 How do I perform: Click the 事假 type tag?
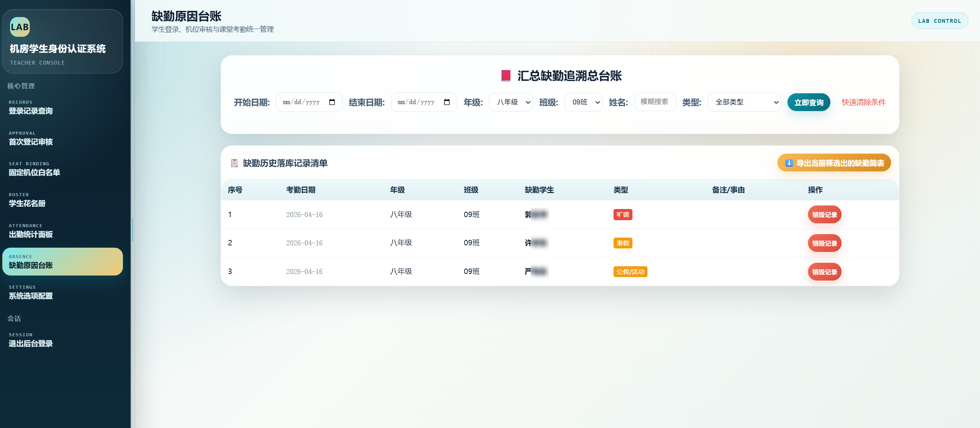pos(623,243)
